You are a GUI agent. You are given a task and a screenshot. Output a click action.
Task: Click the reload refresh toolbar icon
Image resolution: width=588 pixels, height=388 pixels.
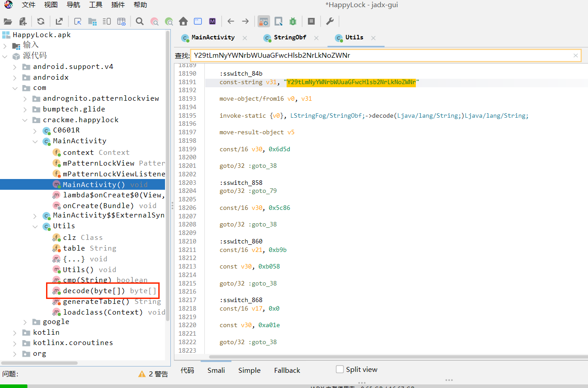click(x=41, y=21)
